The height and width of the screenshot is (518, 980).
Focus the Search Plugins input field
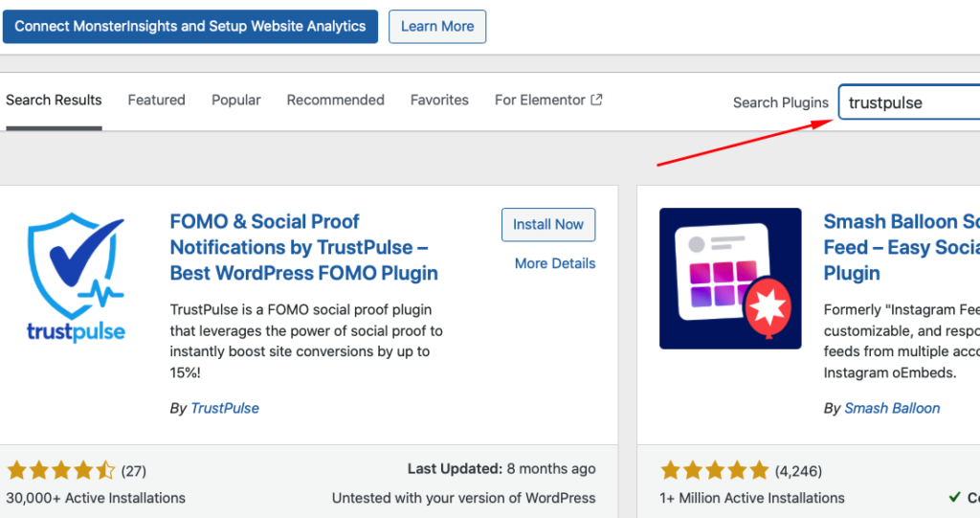(909, 102)
